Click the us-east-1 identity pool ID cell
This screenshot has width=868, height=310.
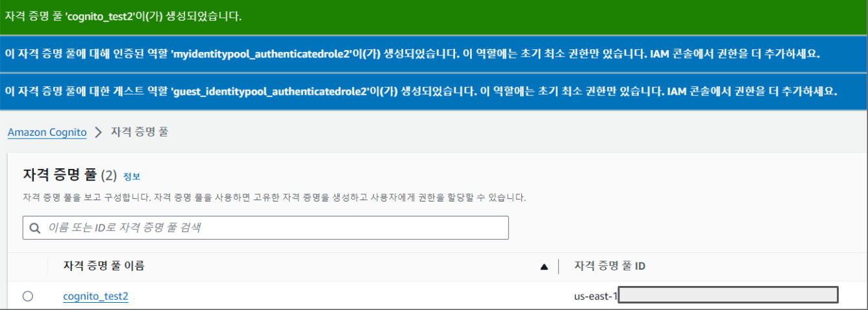point(706,296)
